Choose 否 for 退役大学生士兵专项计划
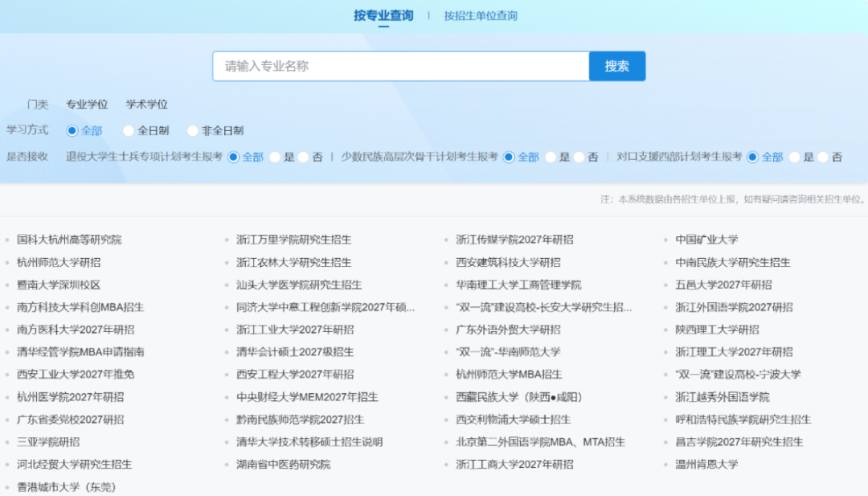 pos(303,158)
